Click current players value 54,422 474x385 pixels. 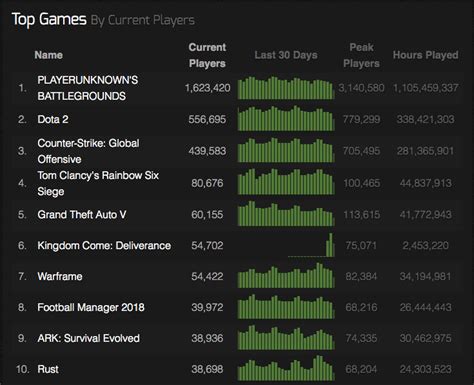coord(207,276)
